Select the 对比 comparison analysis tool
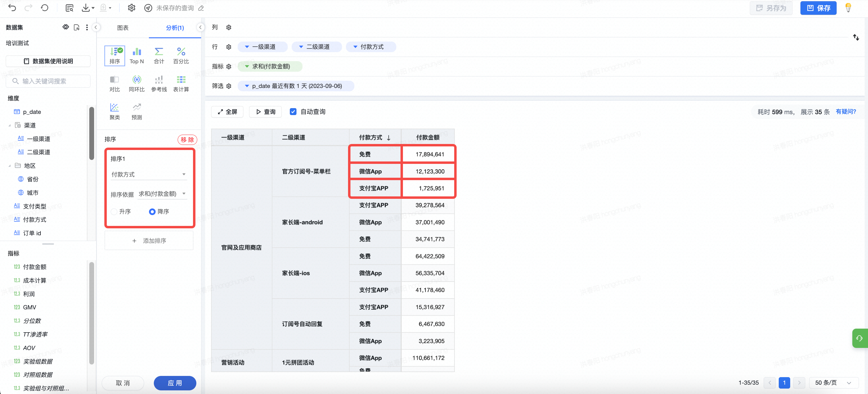 [115, 84]
